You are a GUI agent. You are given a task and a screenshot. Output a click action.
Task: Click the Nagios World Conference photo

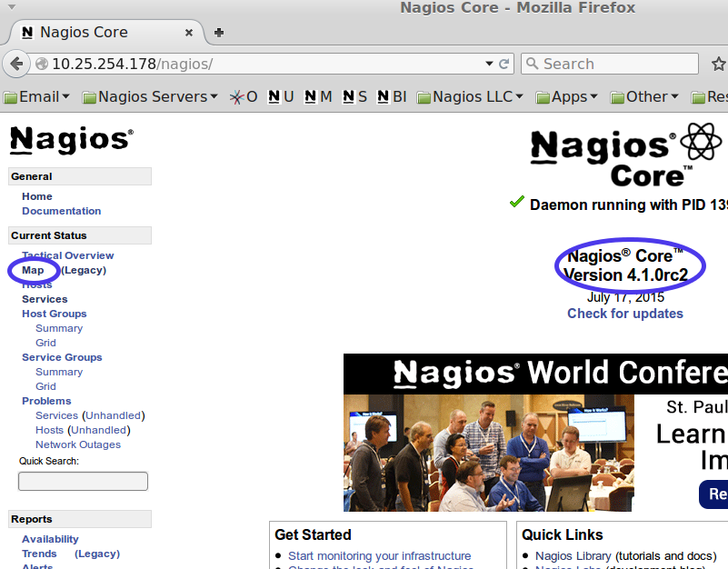pyautogui.click(x=488, y=453)
